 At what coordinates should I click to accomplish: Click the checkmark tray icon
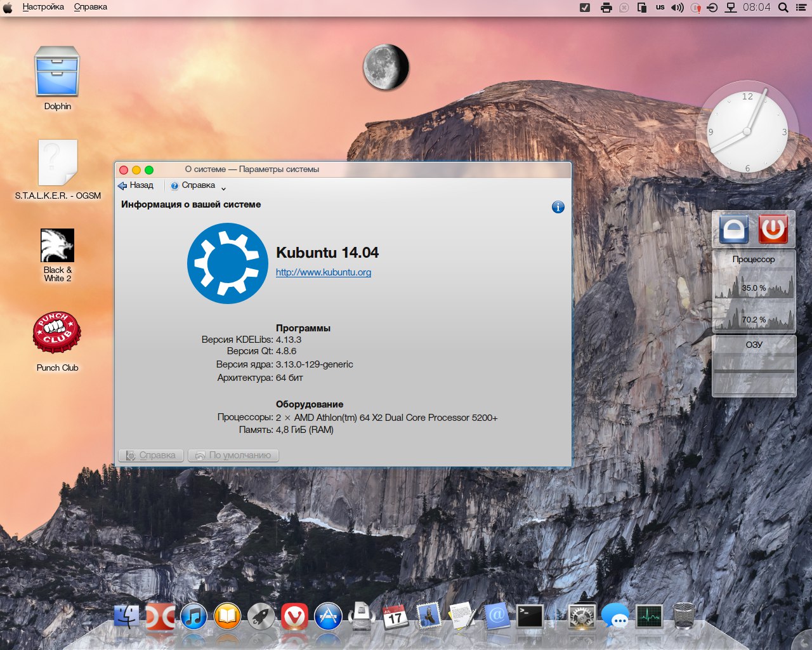[x=585, y=8]
